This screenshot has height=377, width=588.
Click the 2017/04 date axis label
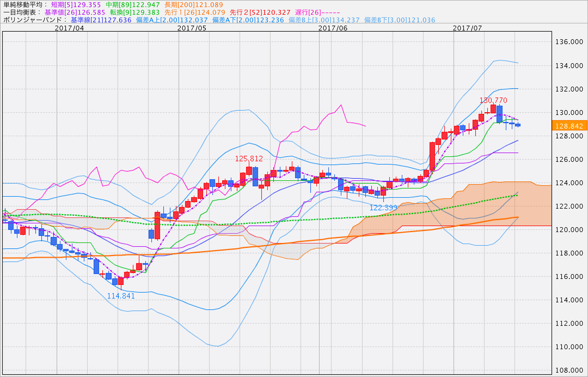pyautogui.click(x=69, y=28)
